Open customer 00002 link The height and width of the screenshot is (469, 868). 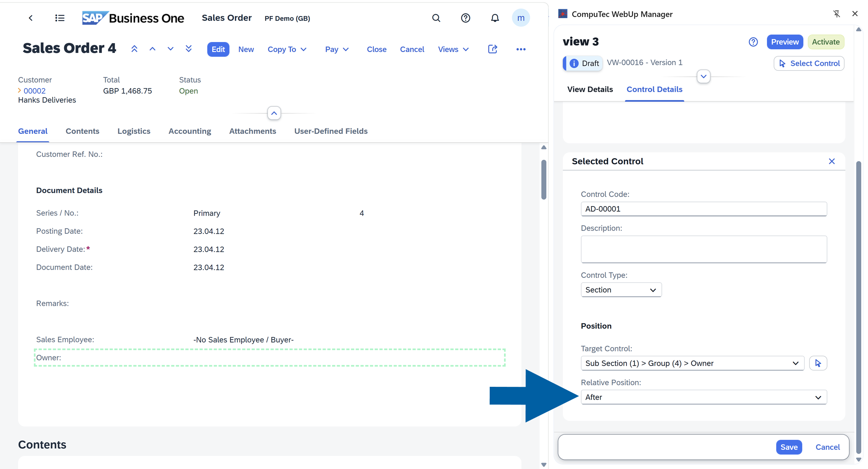pos(35,91)
